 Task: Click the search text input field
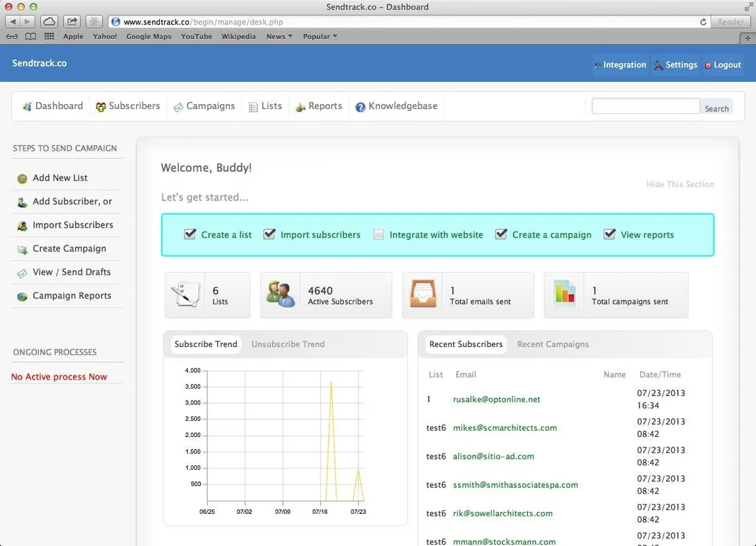(x=646, y=106)
